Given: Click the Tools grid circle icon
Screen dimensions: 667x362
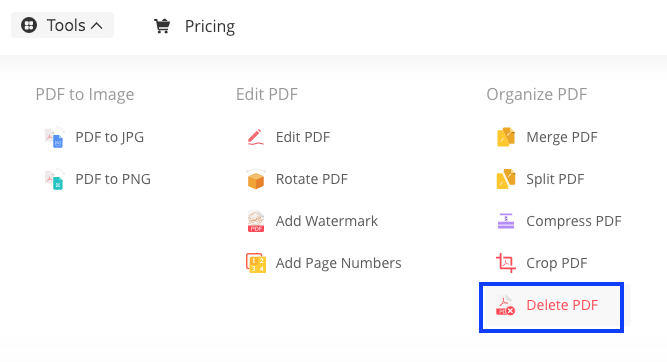Looking at the screenshot, I should (x=29, y=25).
